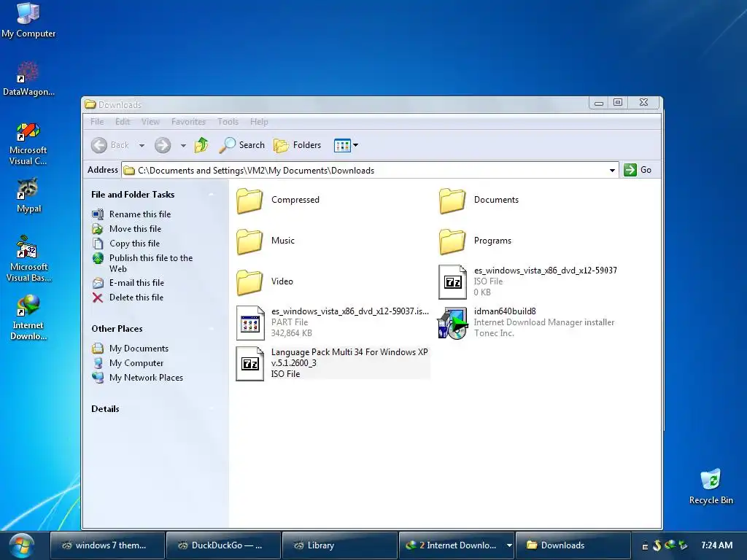Open the My Computer desktop icon
747x560 pixels.
click(28, 20)
